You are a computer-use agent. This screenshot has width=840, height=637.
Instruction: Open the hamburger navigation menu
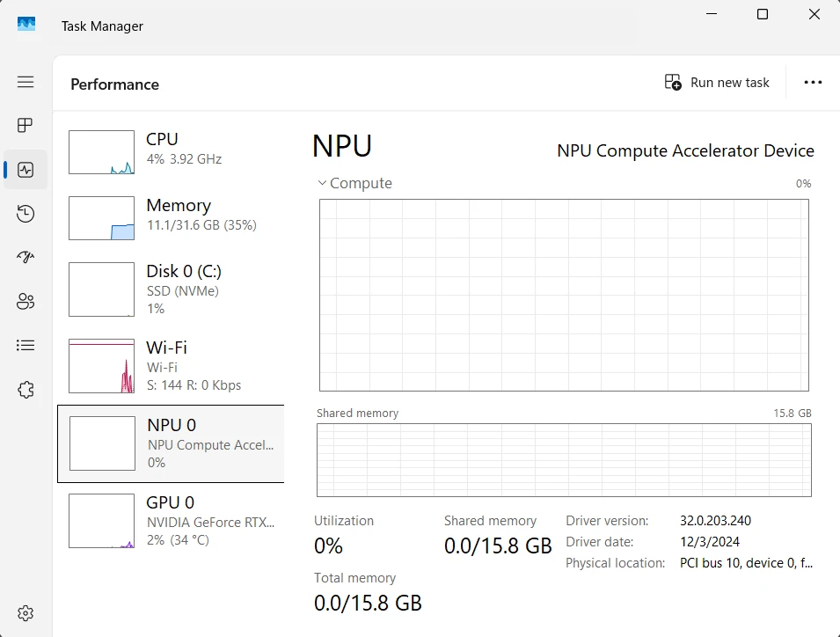point(26,82)
